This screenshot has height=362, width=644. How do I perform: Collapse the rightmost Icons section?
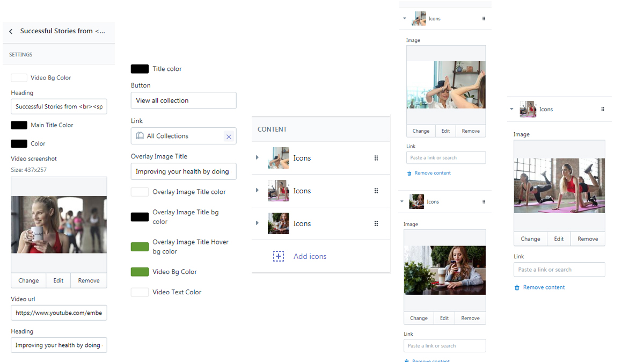[511, 109]
